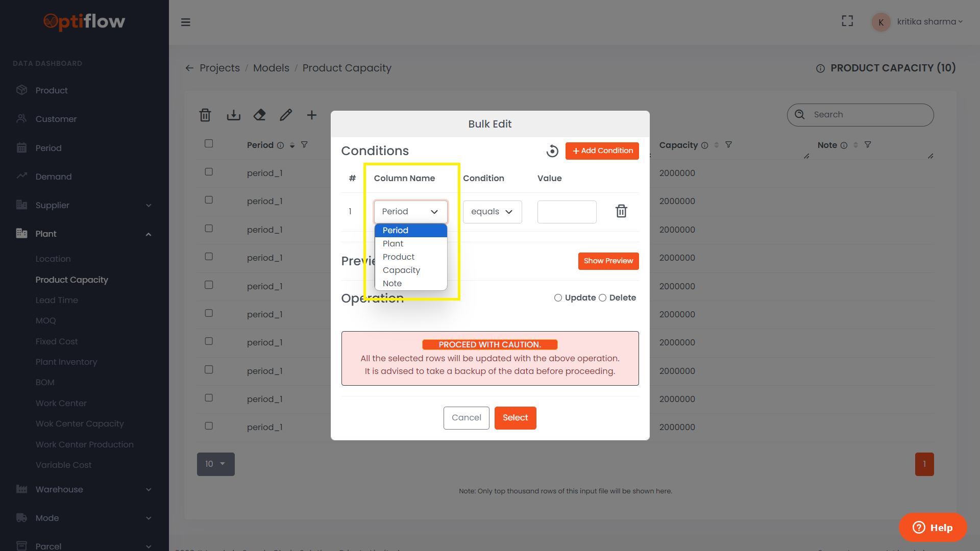Click the Capacity column filter icon
980x551 pixels.
pyautogui.click(x=729, y=145)
